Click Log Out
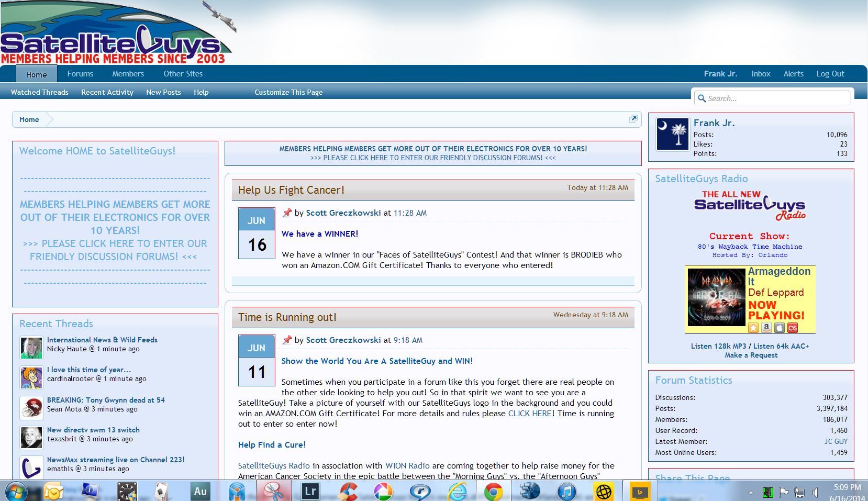This screenshot has height=501, width=868. point(830,74)
